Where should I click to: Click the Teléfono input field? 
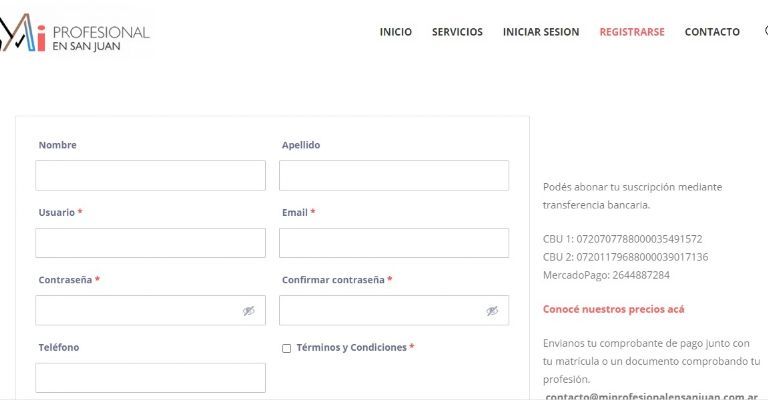(x=150, y=378)
